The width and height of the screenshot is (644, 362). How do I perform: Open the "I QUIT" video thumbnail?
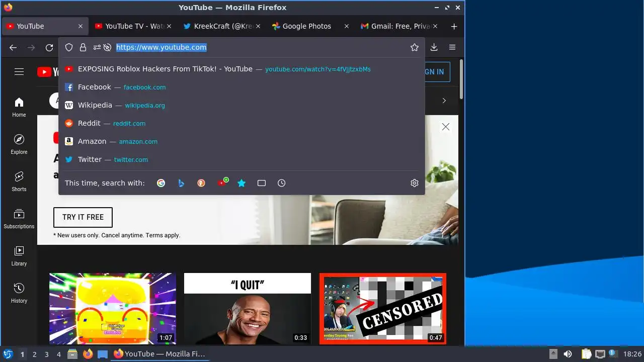click(248, 309)
